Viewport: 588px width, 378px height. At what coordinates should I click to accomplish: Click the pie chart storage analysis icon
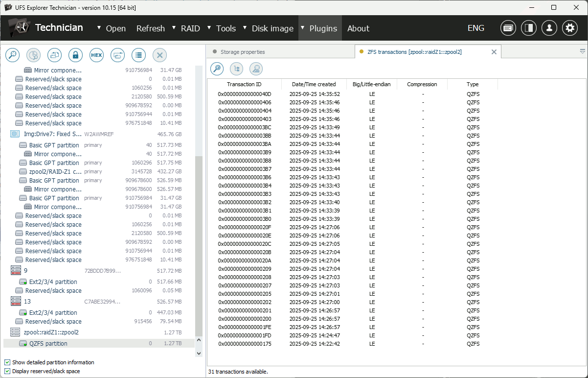coord(33,55)
